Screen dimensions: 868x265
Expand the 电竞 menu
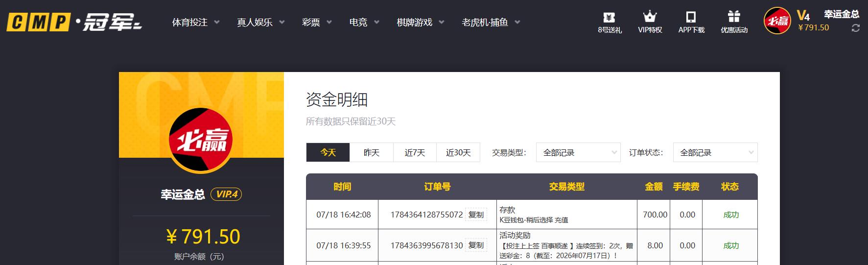[x=364, y=22]
